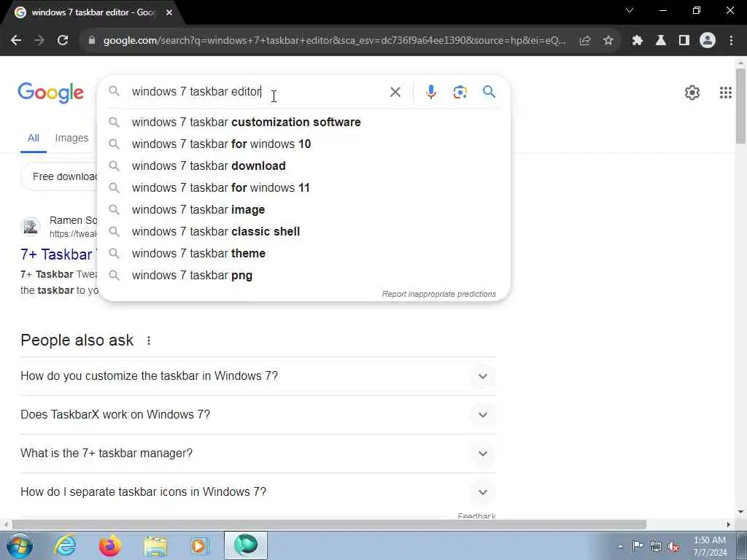The width and height of the screenshot is (747, 560).
Task: Open the tab search dropdown arrow
Action: 630,10
